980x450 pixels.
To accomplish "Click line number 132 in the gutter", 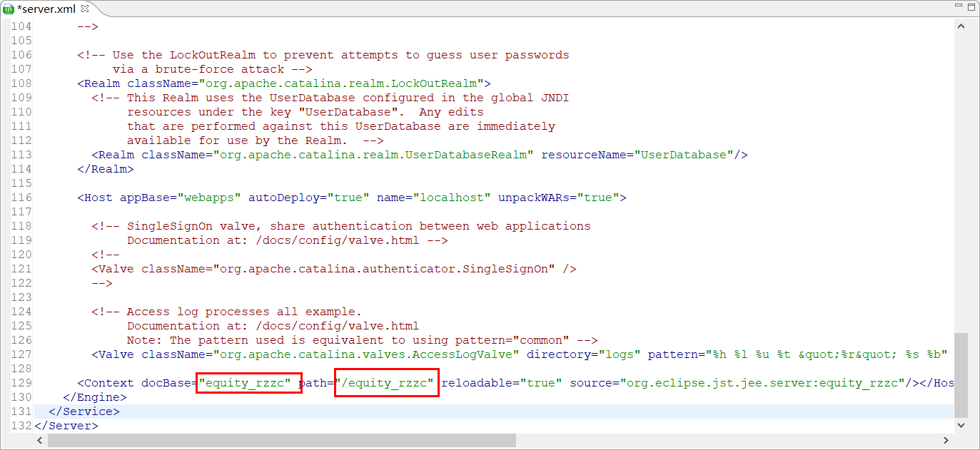I will pos(21,426).
